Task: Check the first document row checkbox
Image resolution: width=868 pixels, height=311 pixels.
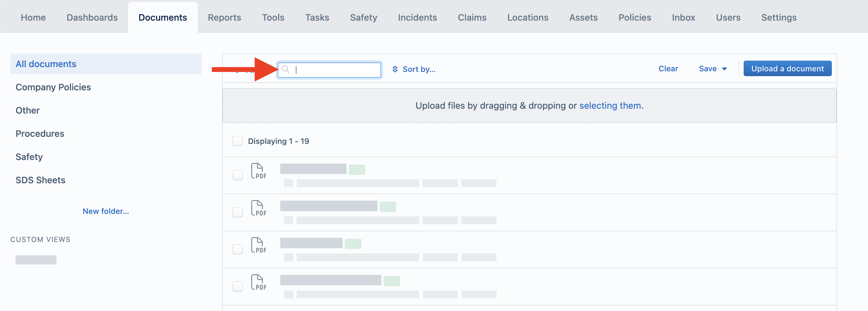Action: coord(238,175)
